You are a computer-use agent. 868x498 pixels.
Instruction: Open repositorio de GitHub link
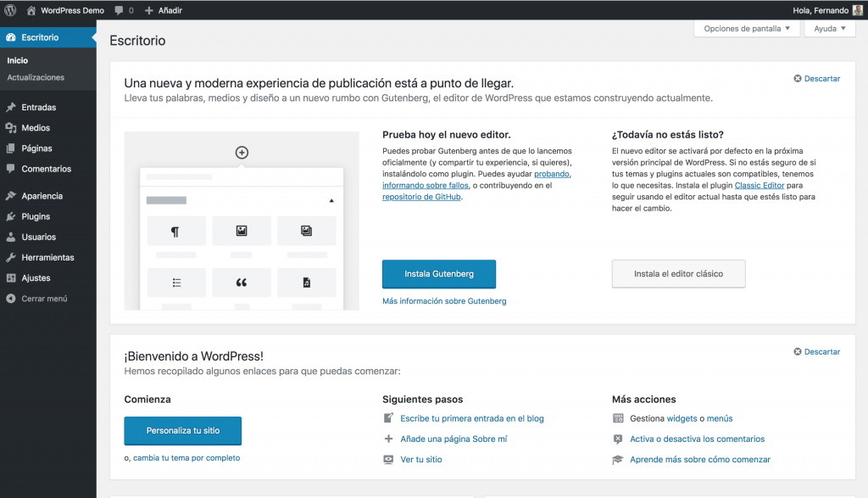tap(421, 197)
